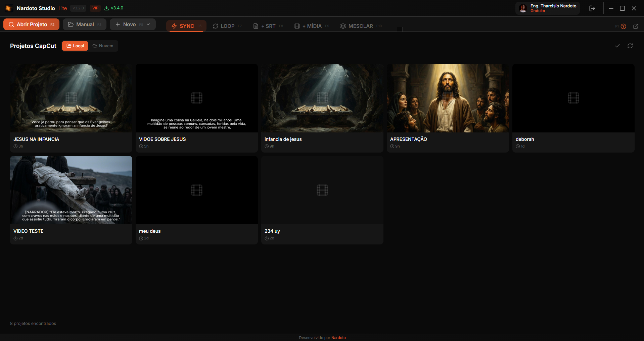The image size is (644, 341).
Task: Switch to Nuvem cloud projects
Action: pos(103,46)
